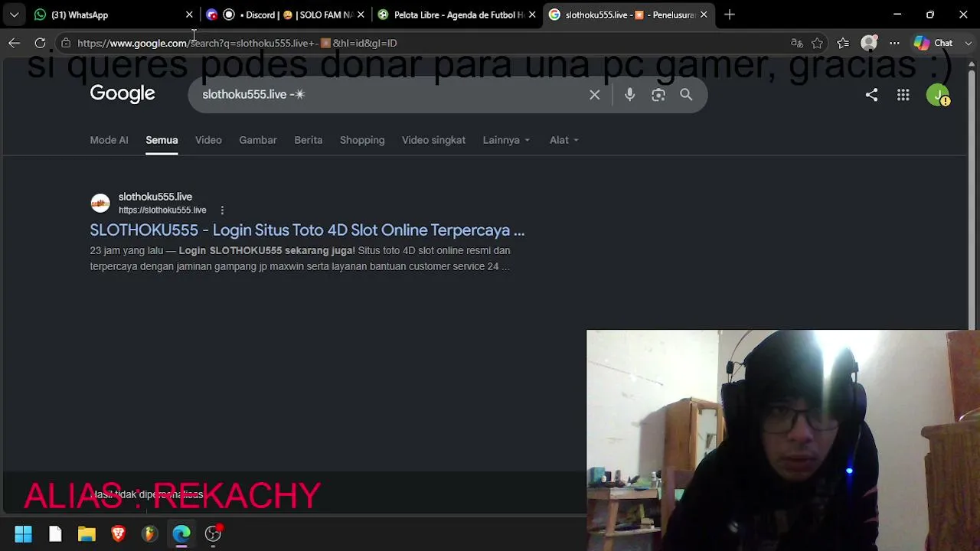Close the WhatsApp tab
The image size is (980, 551).
pyautogui.click(x=189, y=15)
